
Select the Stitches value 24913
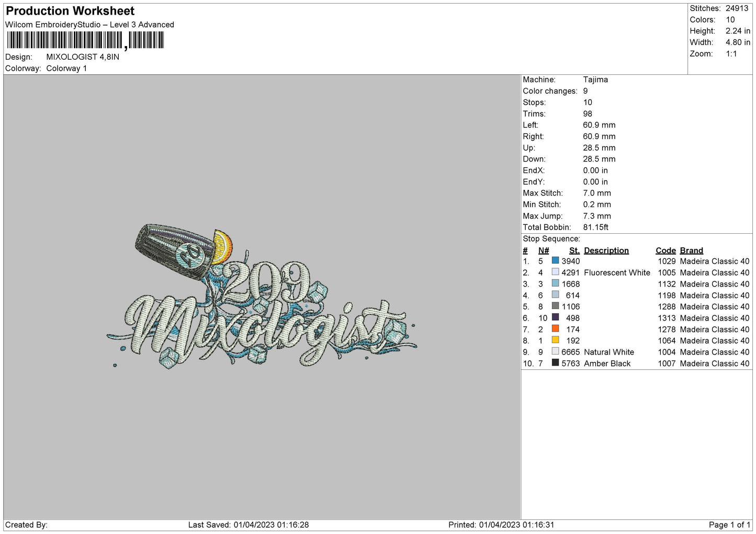click(737, 8)
